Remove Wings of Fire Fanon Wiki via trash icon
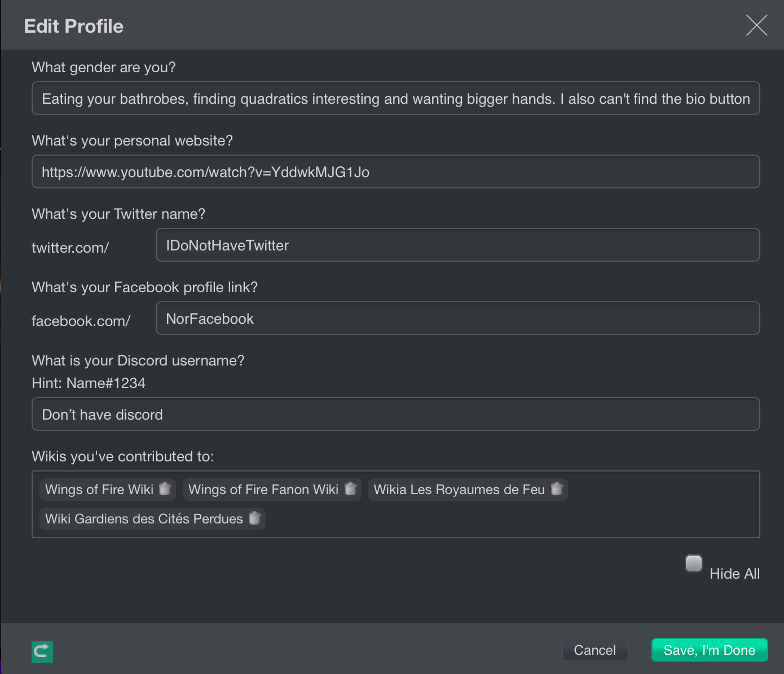The width and height of the screenshot is (784, 674). click(350, 489)
